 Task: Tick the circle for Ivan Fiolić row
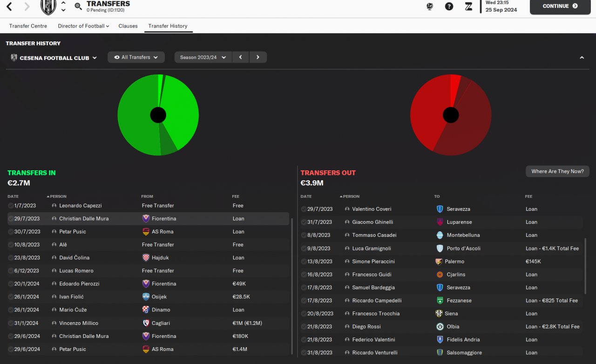(11, 297)
